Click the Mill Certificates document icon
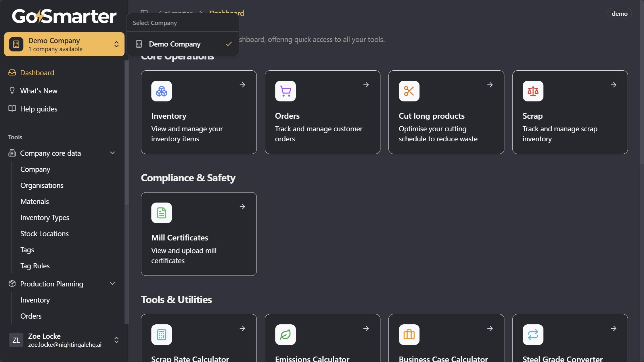This screenshot has height=362, width=644. 162,213
